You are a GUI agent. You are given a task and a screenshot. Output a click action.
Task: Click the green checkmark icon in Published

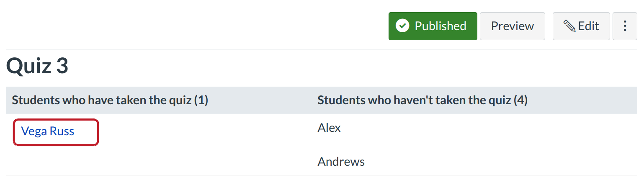(x=402, y=26)
